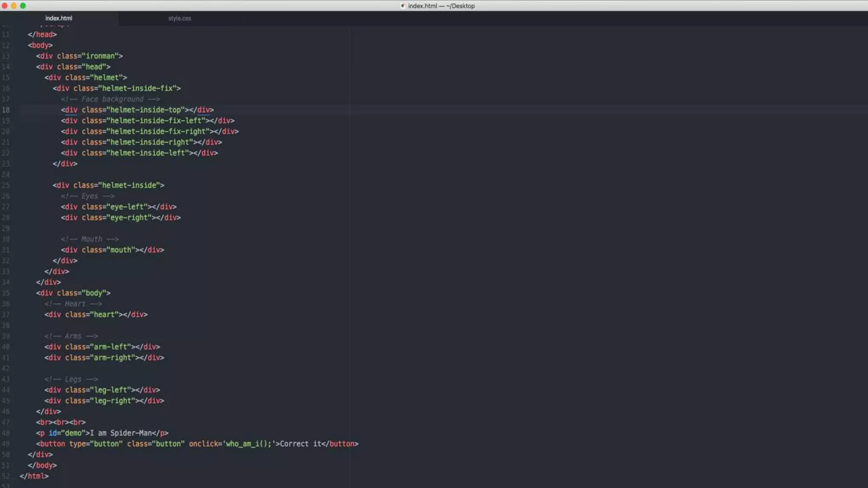
Task: Switch to the style.css tab
Action: [x=179, y=18]
